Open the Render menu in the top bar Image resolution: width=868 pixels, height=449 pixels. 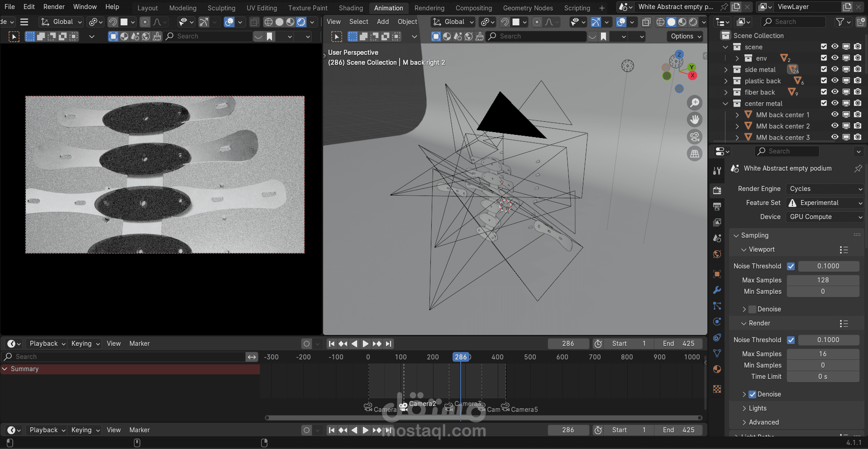pyautogui.click(x=54, y=7)
